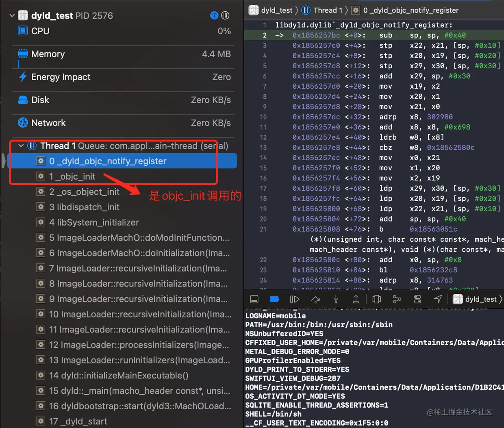Click line 2 gutter in disassembly

tap(265, 35)
